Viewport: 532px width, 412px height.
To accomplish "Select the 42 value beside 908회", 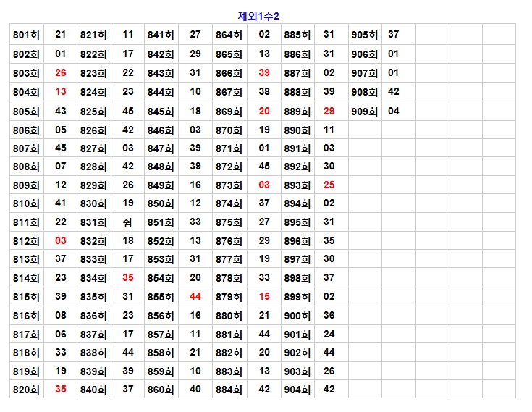I will click(x=394, y=92).
